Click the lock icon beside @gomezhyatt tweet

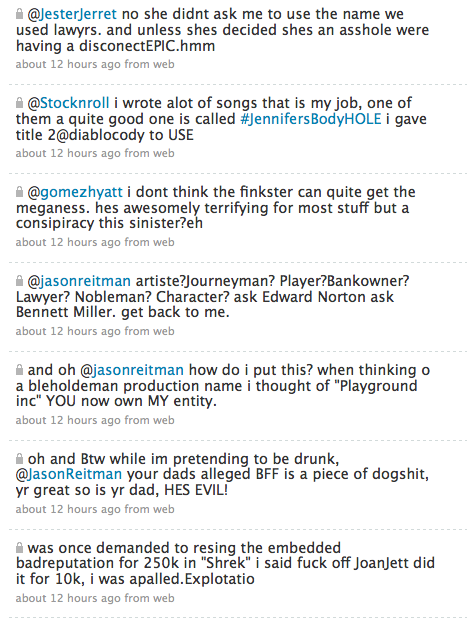pyautogui.click(x=19, y=192)
